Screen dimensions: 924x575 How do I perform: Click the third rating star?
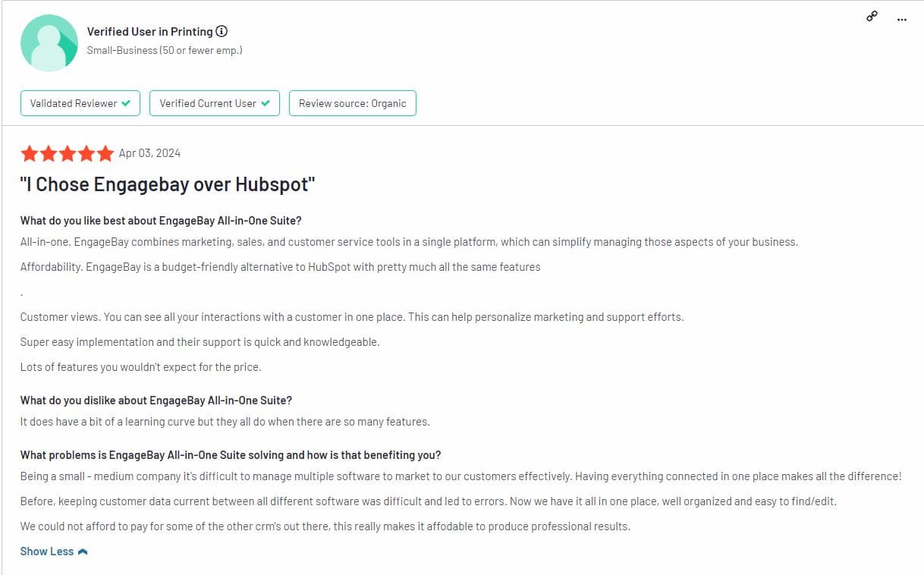(68, 154)
